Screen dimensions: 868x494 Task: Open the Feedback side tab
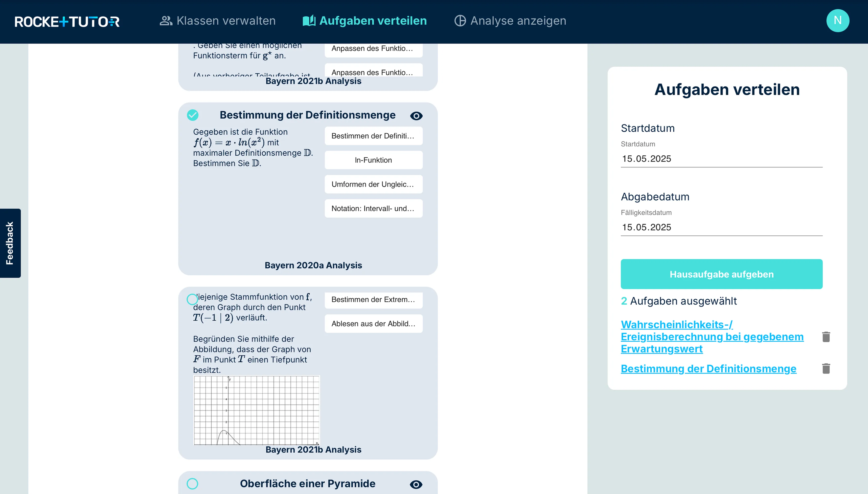pos(10,243)
